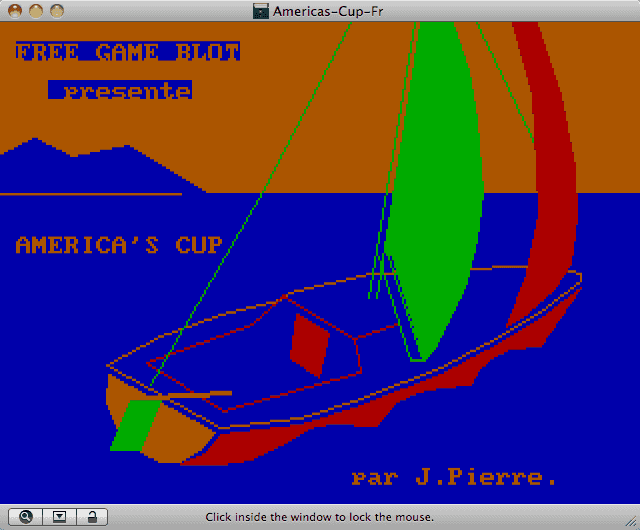The width and height of the screenshot is (640, 530).
Task: Close the emulator window with red button
Action: [15, 11]
